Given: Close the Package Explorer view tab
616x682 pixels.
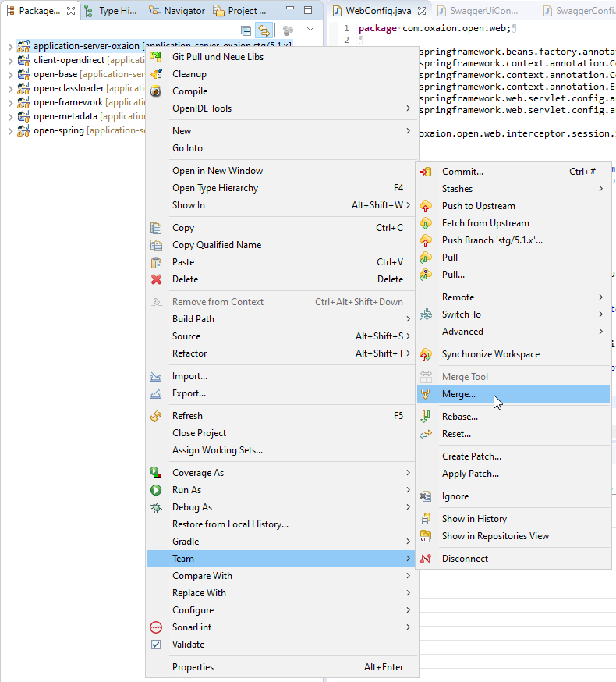Looking at the screenshot, I should 71,11.
